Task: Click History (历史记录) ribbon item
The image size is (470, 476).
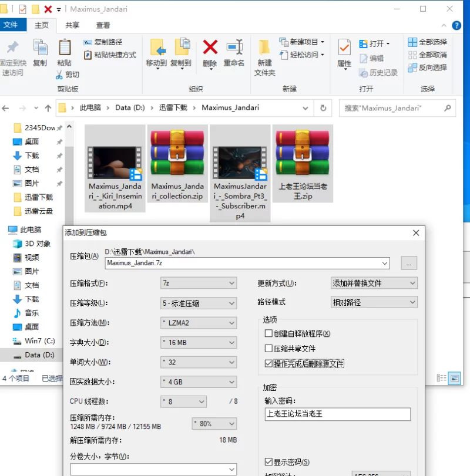Action: (378, 73)
